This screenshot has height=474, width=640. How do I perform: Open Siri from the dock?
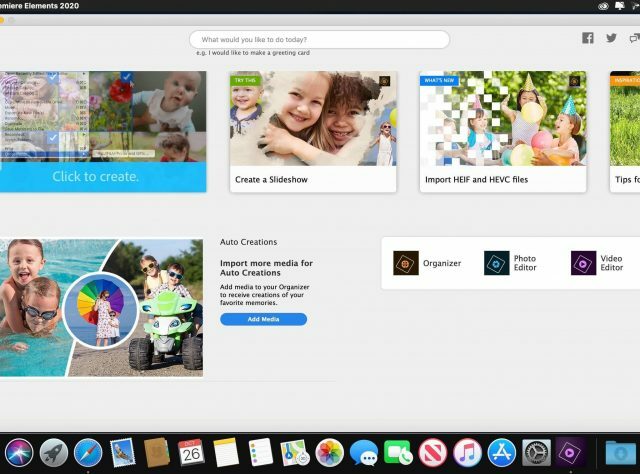(19, 452)
